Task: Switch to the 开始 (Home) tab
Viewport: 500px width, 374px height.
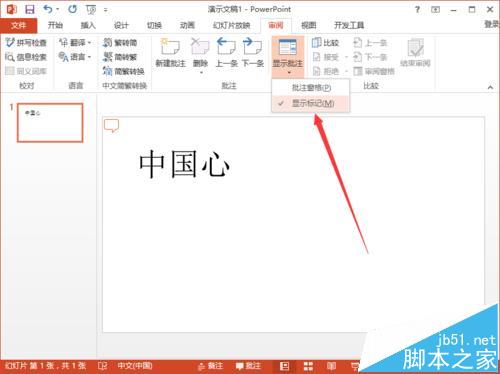Action: coord(55,25)
